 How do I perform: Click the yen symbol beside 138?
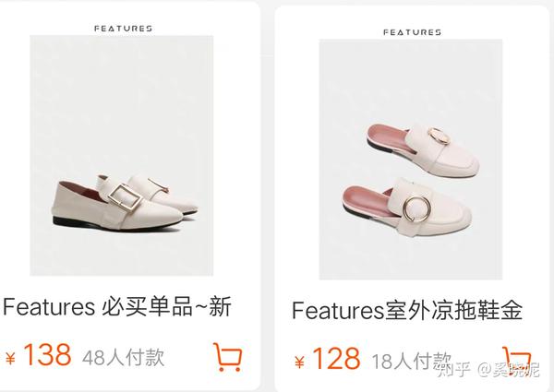tap(10, 359)
